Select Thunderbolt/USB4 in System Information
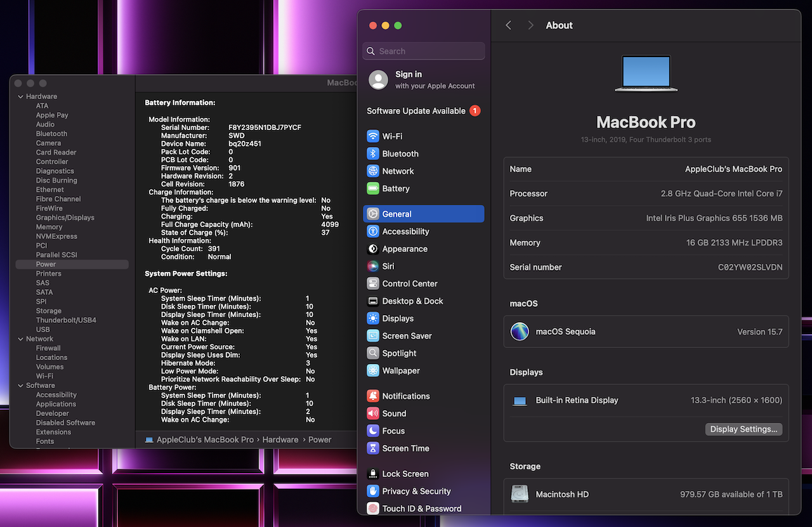Viewport: 812px width, 527px height. (66, 320)
